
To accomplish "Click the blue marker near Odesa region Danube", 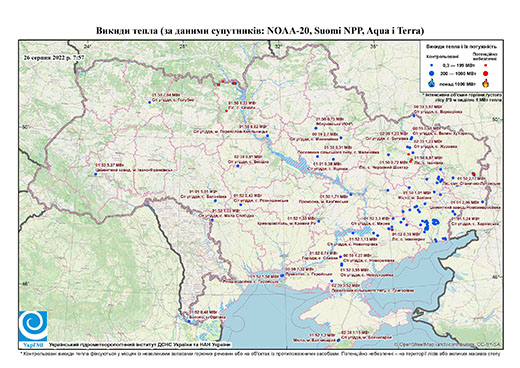I will click(189, 321).
